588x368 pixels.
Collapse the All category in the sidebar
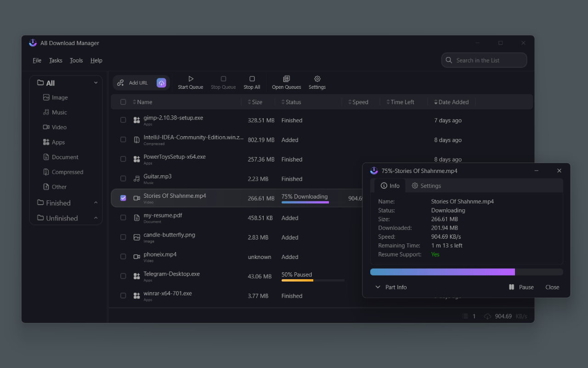[x=96, y=82]
